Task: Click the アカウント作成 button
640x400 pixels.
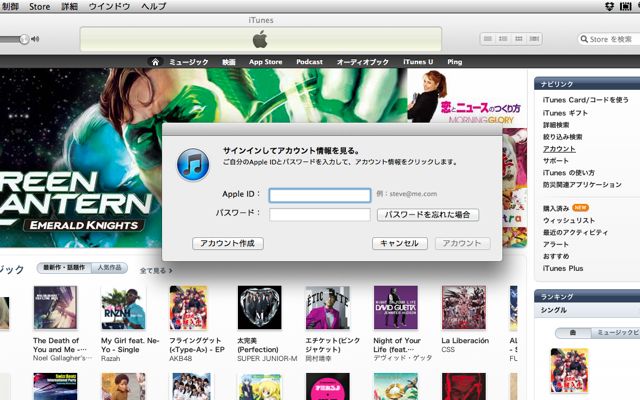Action: click(x=228, y=243)
